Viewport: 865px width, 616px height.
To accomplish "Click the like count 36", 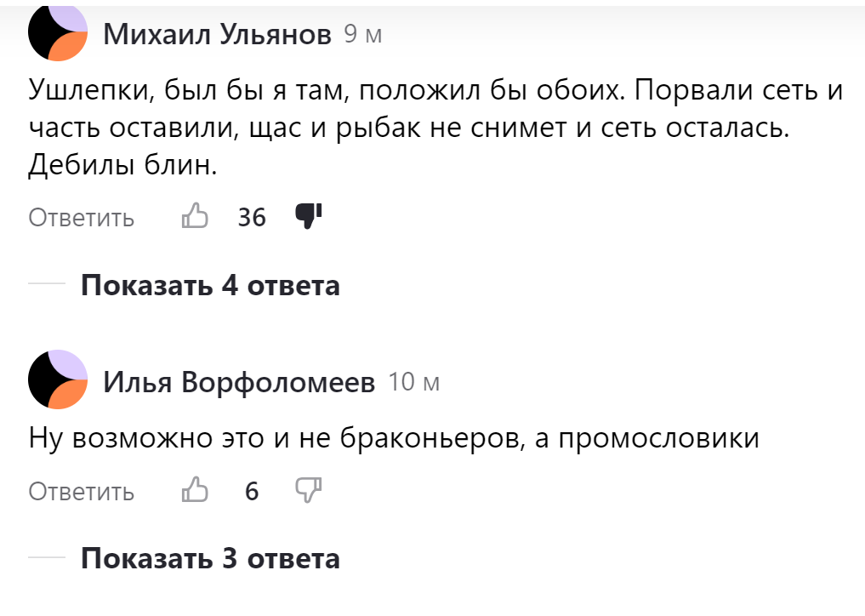I will point(252,217).
